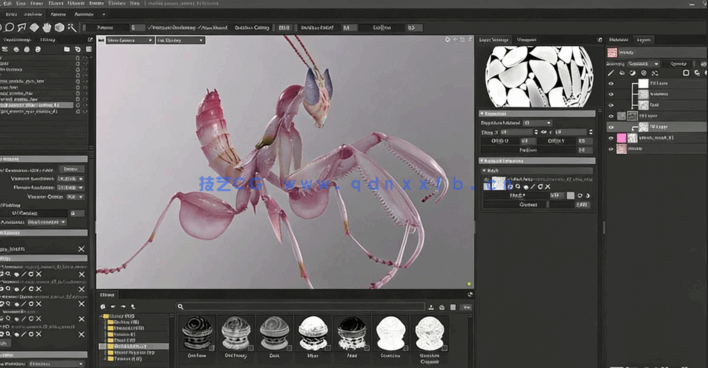Select the highlighted folder in shelf tree
This screenshot has height=368, width=708.
pos(134,346)
